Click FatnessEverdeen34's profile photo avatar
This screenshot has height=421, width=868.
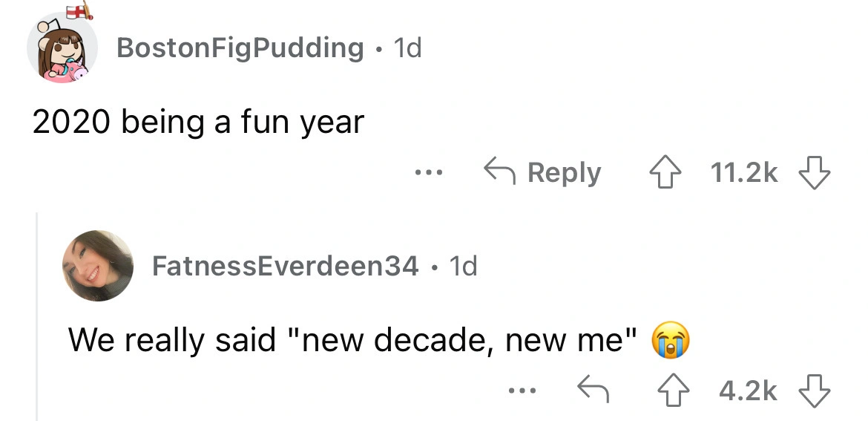98,265
